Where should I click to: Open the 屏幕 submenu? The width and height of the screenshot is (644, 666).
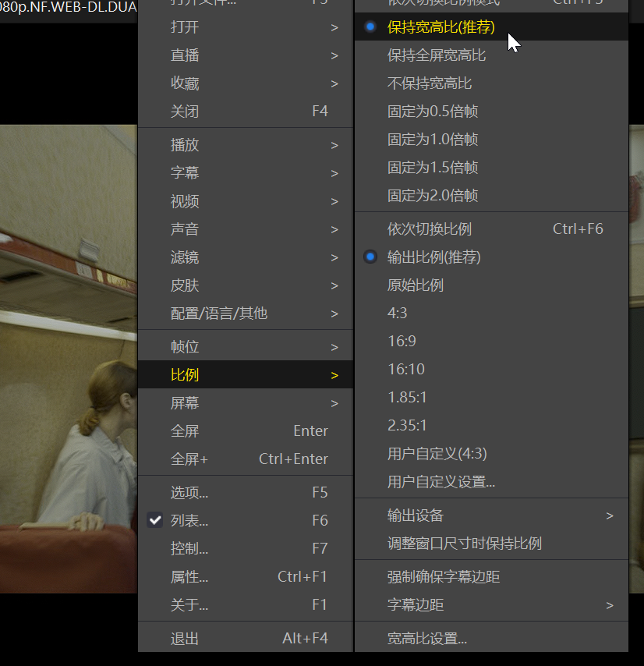(246, 402)
